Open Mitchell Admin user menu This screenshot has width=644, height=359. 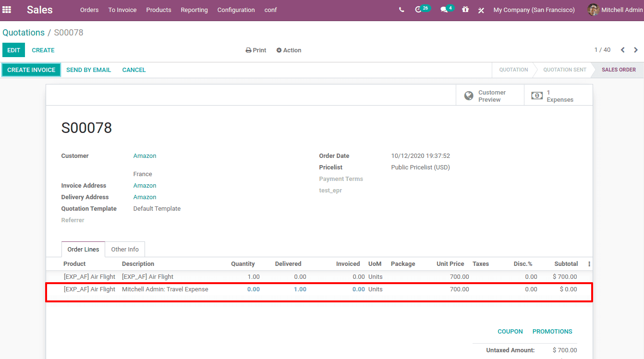pyautogui.click(x=615, y=10)
